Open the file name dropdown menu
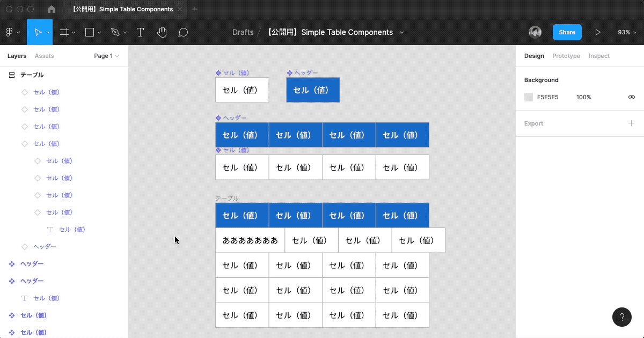This screenshot has height=338, width=644. tap(401, 32)
